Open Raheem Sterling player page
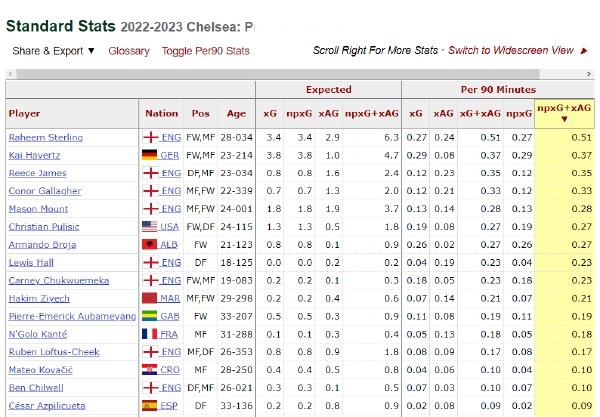Image resolution: width=600 pixels, height=417 pixels. [x=46, y=138]
